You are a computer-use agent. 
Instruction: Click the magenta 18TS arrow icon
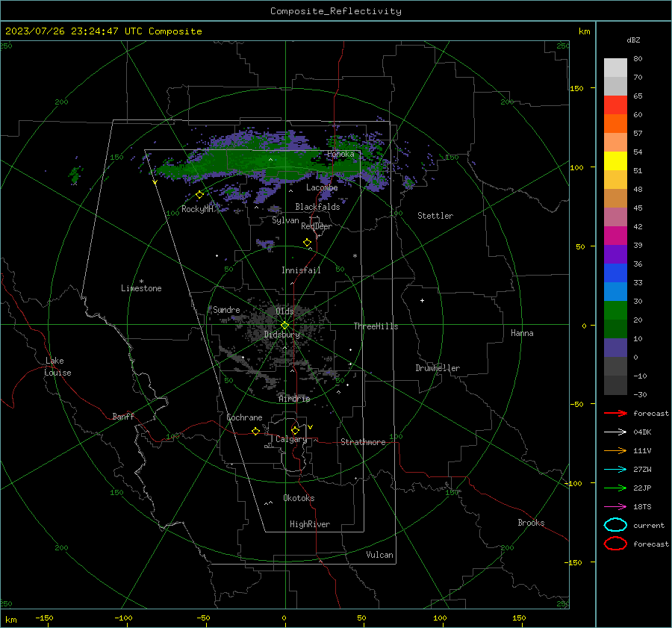(x=615, y=507)
